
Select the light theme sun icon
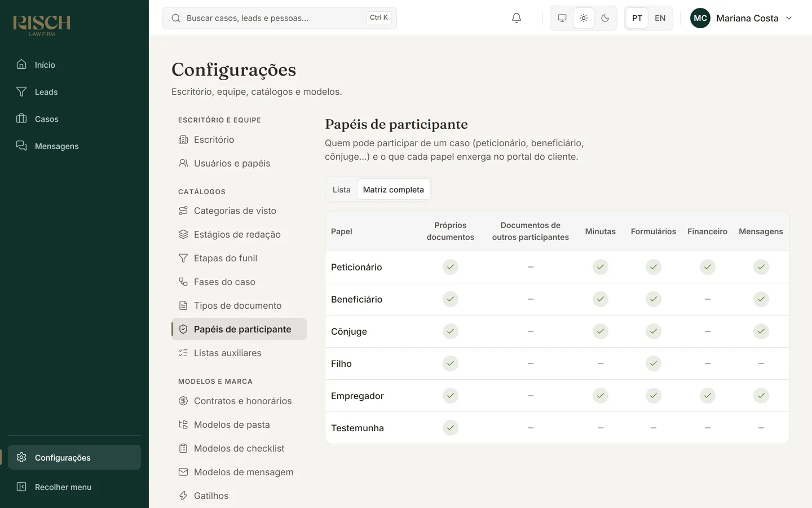[x=584, y=18]
